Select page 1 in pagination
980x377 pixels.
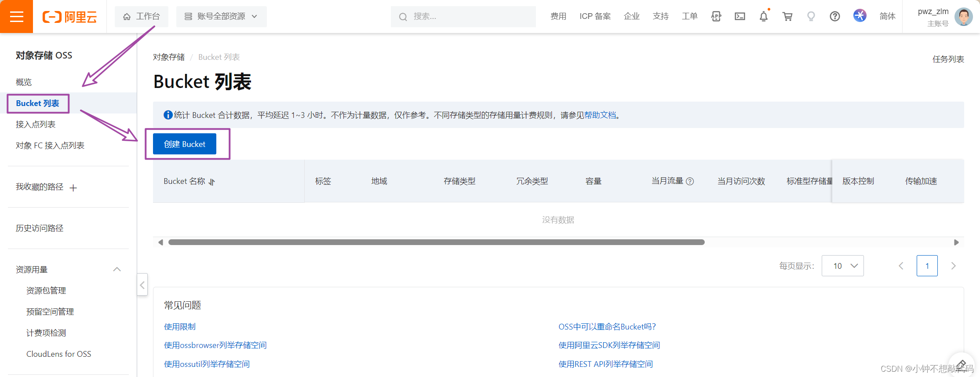(x=927, y=266)
